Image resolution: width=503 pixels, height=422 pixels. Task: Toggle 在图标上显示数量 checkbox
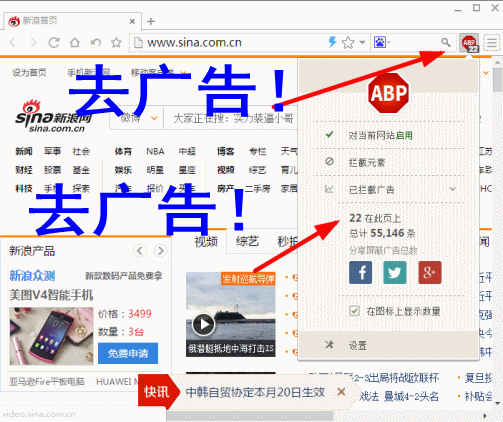click(354, 311)
